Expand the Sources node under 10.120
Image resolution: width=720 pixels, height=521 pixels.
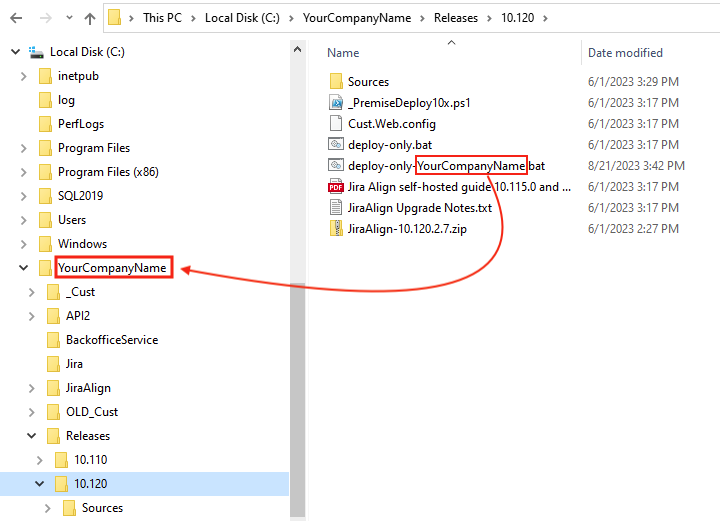click(47, 508)
